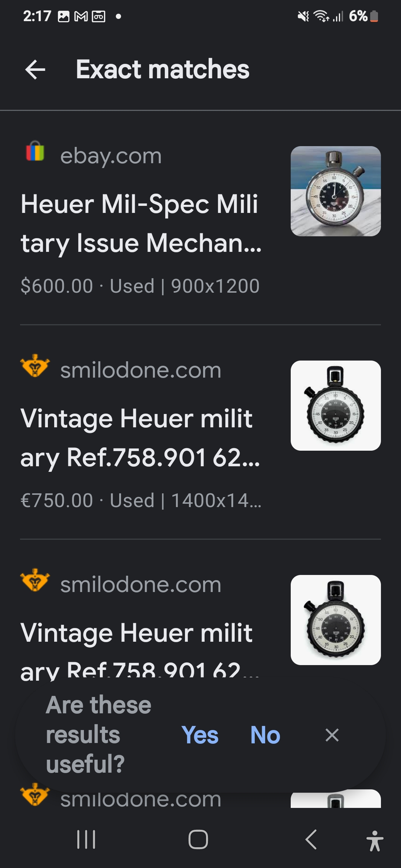Open the eBay stopwatch thumbnail image
Image resolution: width=401 pixels, height=868 pixels.
[x=336, y=191]
